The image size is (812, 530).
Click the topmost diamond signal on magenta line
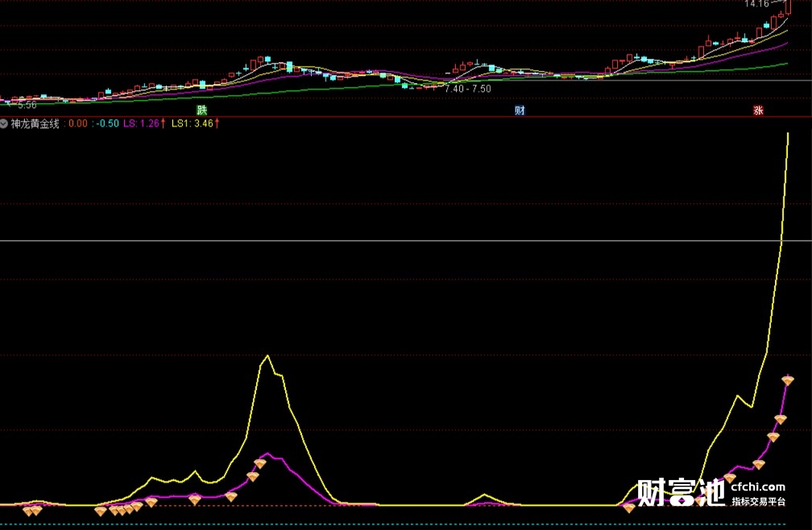pyautogui.click(x=789, y=379)
